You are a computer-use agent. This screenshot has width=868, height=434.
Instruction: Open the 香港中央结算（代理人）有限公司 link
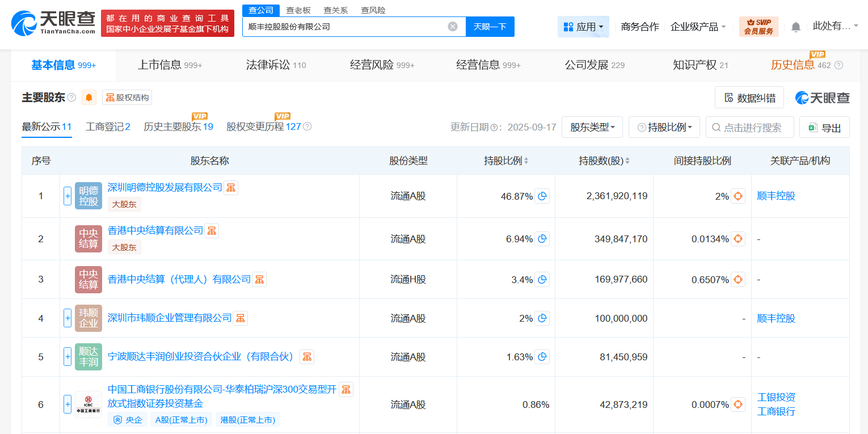179,279
